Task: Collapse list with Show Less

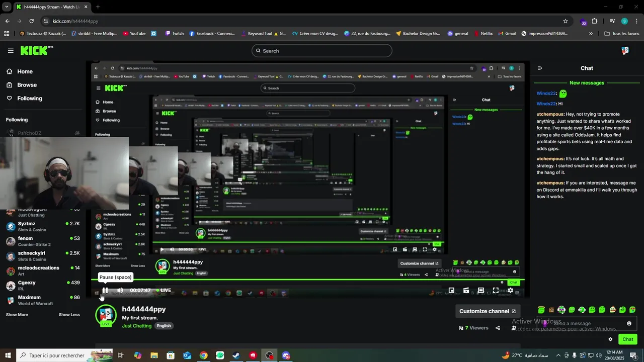Action: pos(69,315)
